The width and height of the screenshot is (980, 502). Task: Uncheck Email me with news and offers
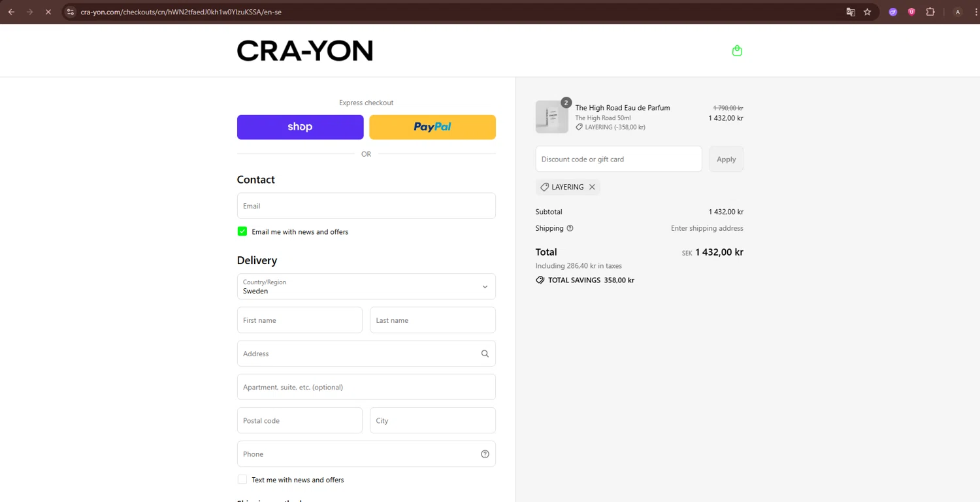point(242,231)
